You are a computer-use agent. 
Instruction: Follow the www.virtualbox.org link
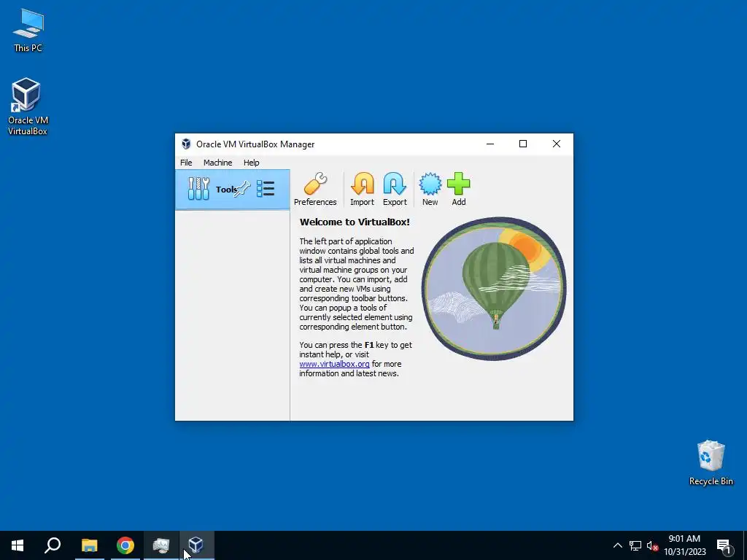[334, 364]
